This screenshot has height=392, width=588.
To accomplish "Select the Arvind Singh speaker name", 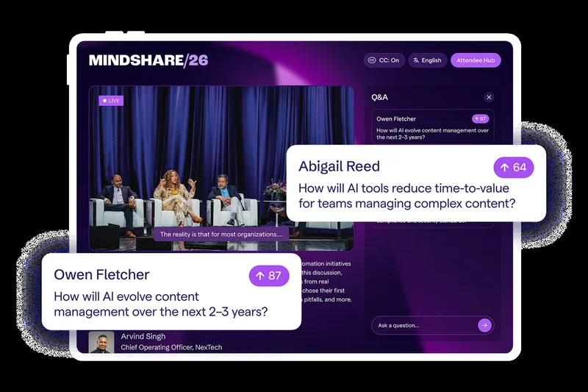I will click(x=143, y=336).
